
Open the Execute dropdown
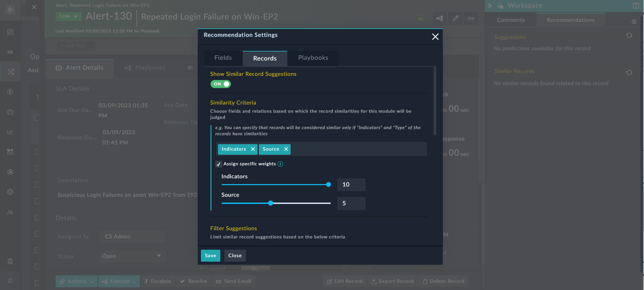119,281
